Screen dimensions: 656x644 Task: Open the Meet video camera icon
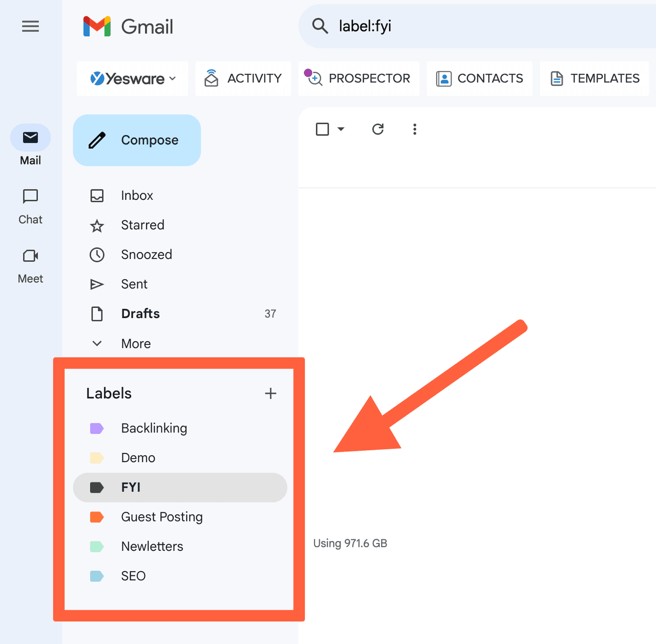coord(30,256)
